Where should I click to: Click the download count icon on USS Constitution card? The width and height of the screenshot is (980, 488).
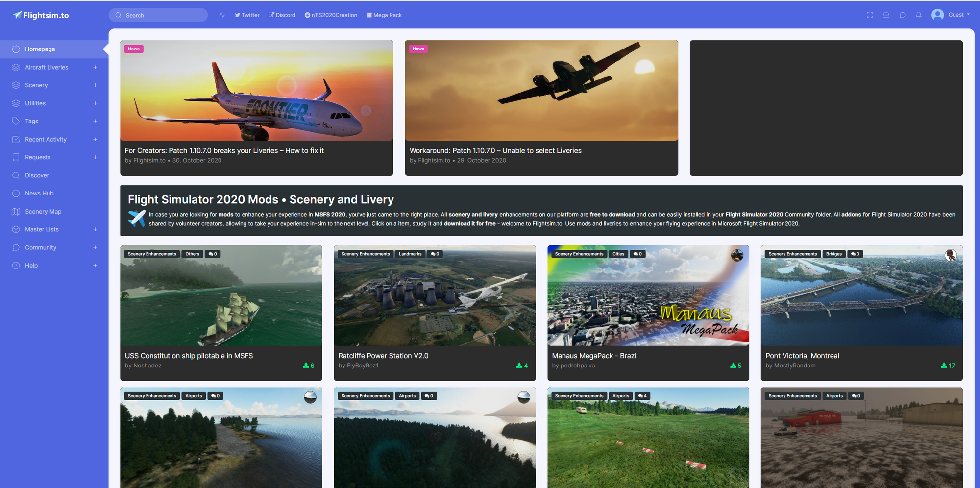(x=306, y=366)
